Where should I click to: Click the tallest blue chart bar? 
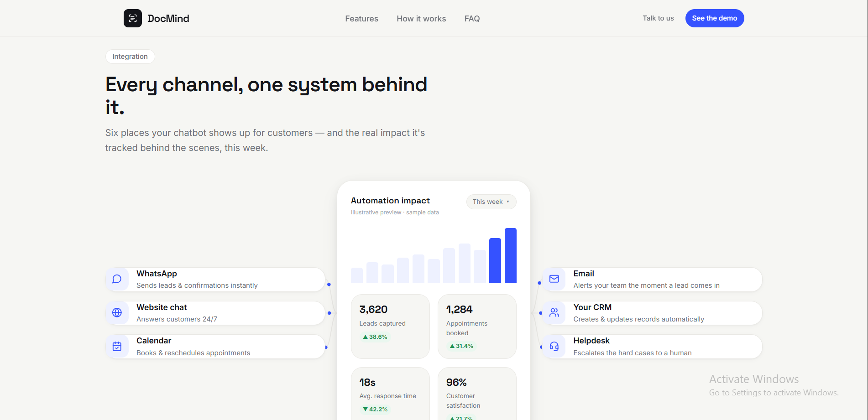point(511,255)
